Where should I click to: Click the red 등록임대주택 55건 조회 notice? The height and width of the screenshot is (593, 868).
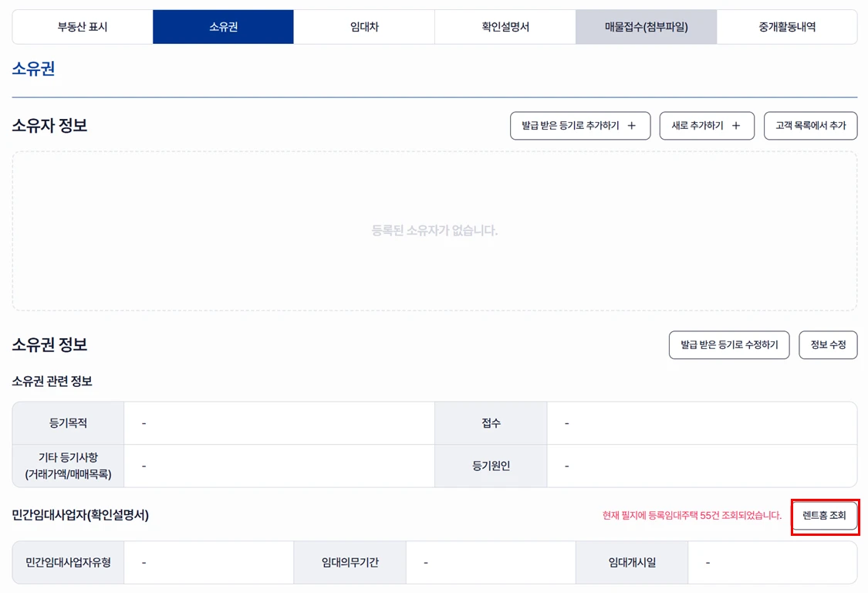click(x=691, y=516)
